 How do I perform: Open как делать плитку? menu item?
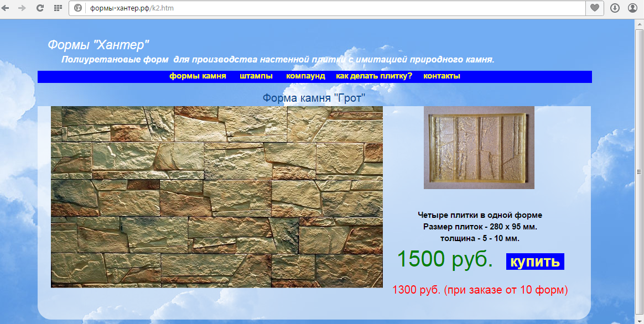[x=374, y=76]
